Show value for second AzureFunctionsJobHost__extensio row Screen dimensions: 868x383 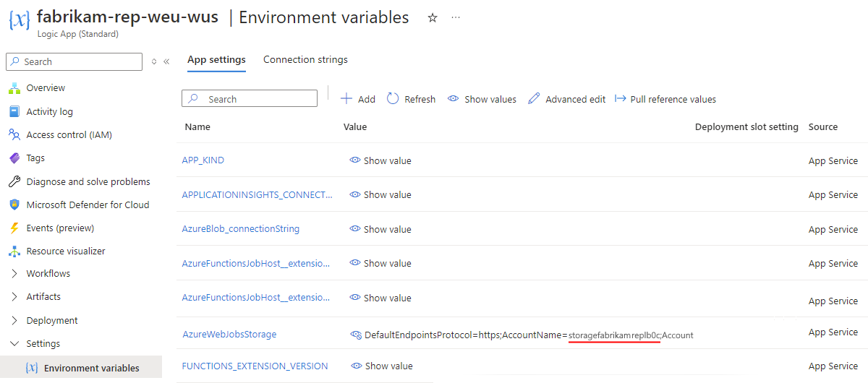pos(380,298)
